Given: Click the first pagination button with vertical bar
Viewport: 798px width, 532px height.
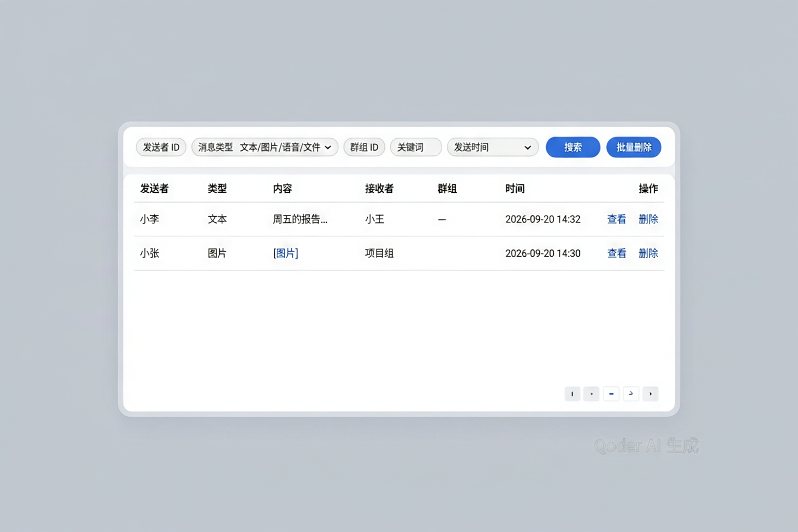Looking at the screenshot, I should 572,394.
